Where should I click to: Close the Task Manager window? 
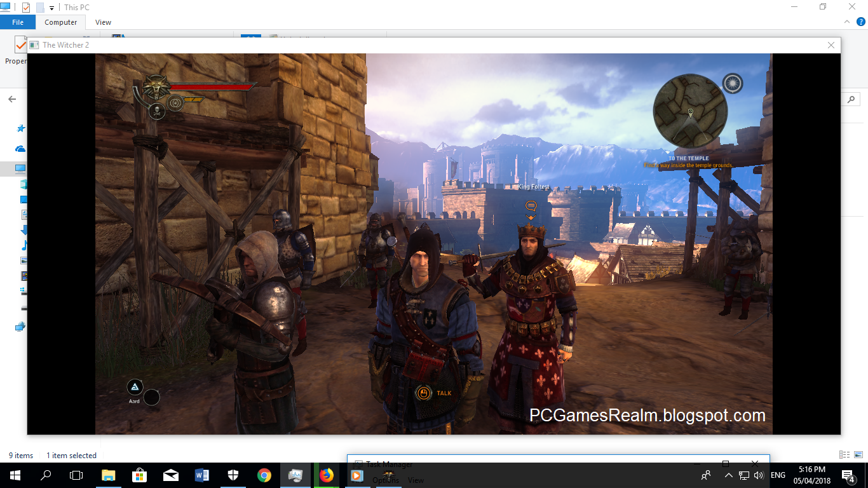(754, 463)
